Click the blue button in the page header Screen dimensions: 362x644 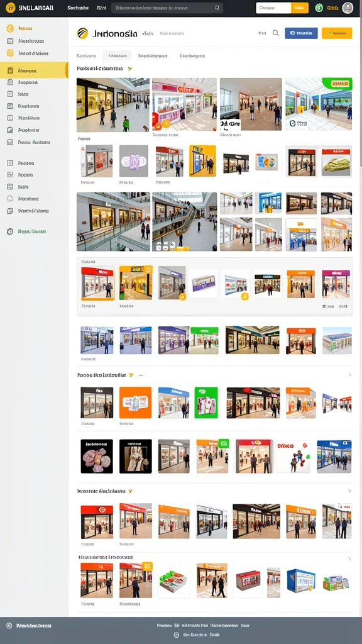[301, 33]
